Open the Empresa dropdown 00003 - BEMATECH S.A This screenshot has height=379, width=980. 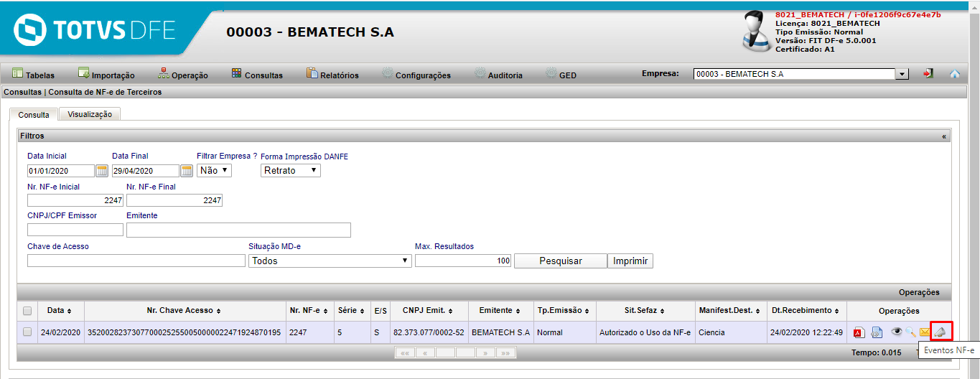pos(801,74)
